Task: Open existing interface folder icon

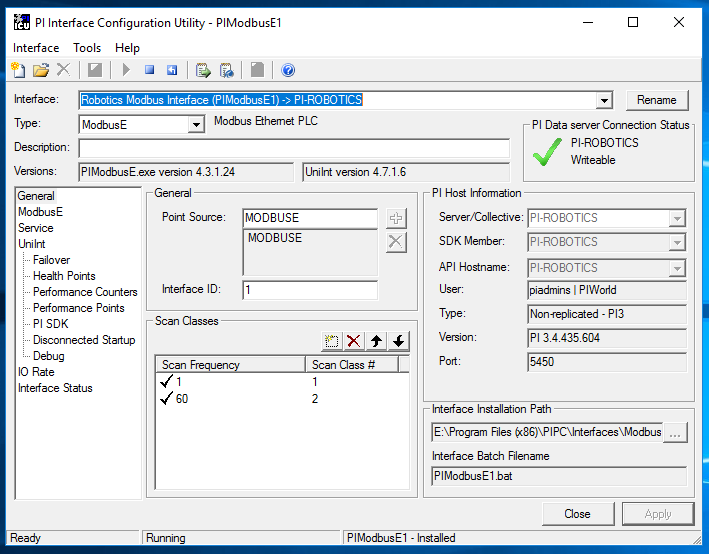Action: click(41, 70)
